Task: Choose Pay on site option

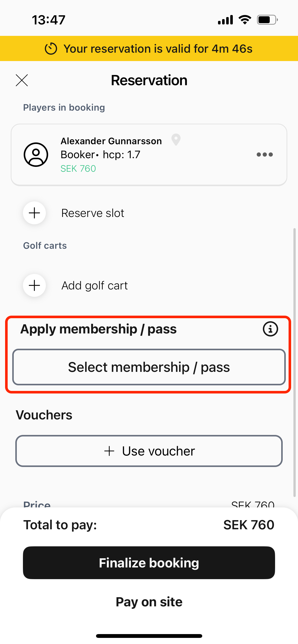Action: (149, 602)
